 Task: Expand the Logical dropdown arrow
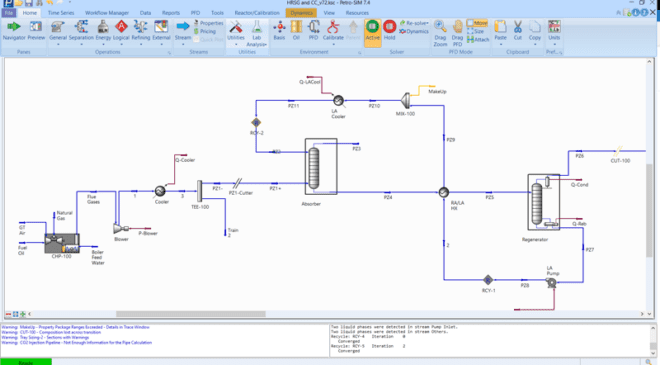[x=121, y=44]
